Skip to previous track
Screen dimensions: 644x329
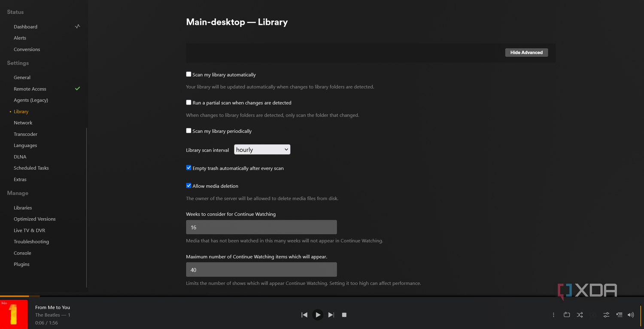[x=304, y=315]
